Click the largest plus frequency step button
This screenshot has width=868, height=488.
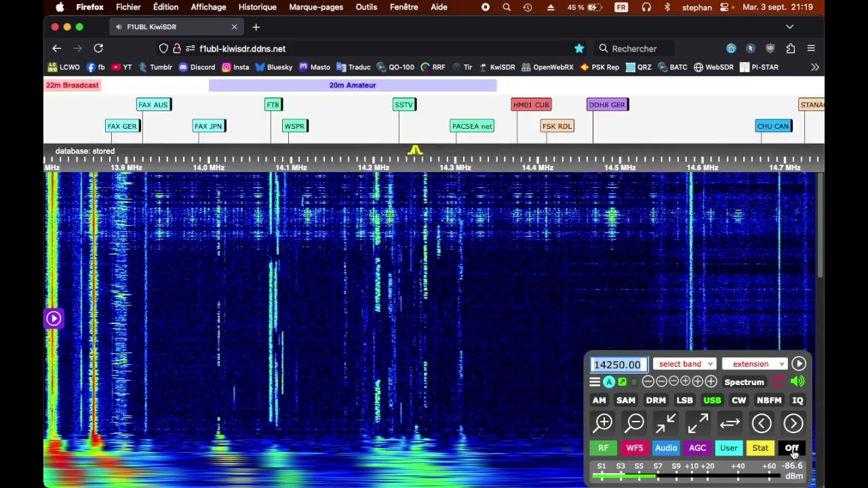[711, 382]
